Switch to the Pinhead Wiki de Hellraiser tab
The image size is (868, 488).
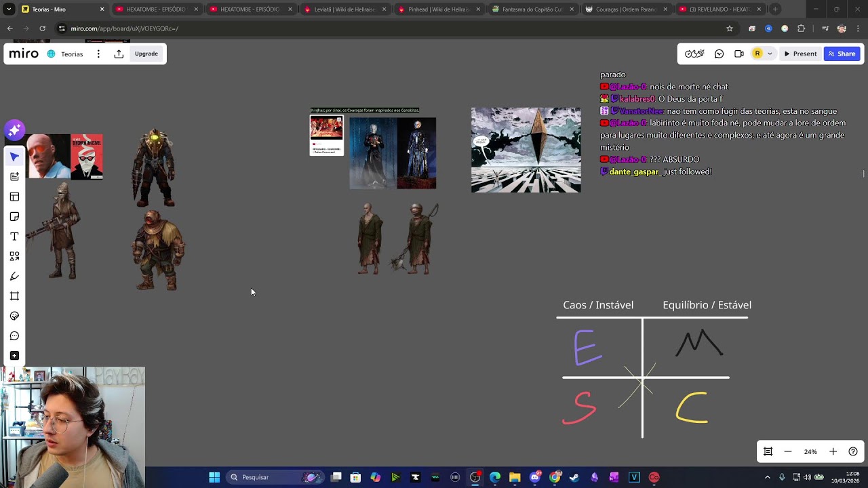439,9
